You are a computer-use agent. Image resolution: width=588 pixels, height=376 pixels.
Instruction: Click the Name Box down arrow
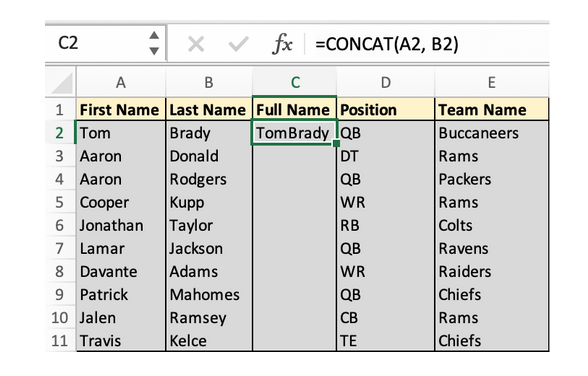(154, 51)
